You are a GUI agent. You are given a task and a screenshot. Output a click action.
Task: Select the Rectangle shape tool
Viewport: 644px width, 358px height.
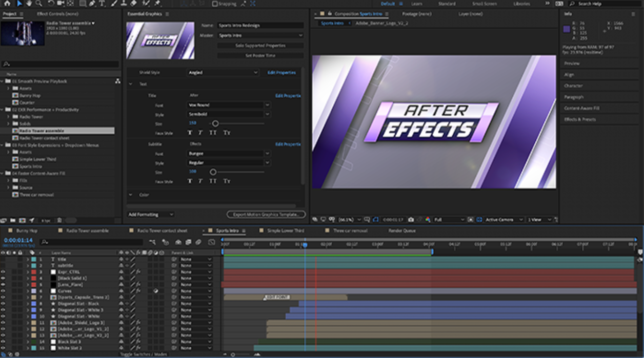point(83,4)
